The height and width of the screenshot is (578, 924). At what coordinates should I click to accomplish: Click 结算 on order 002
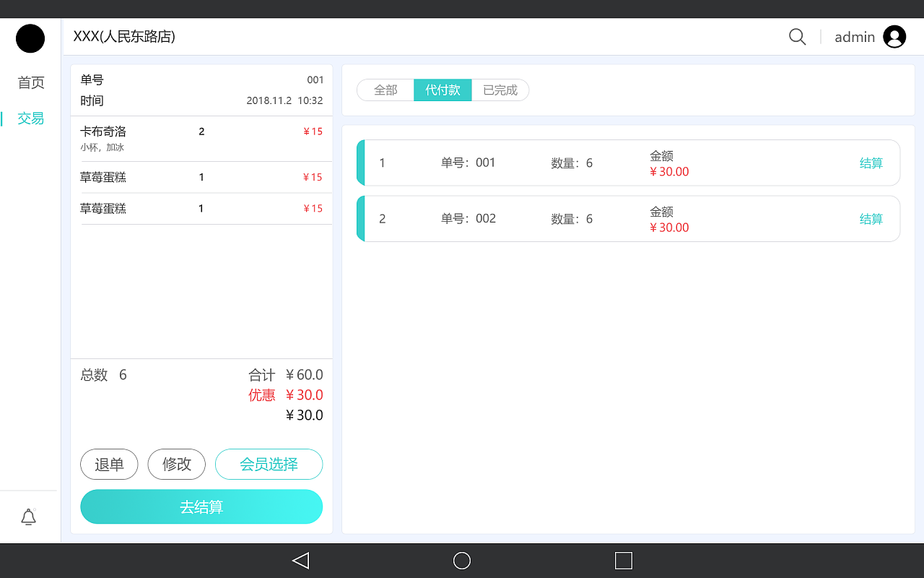coord(871,218)
